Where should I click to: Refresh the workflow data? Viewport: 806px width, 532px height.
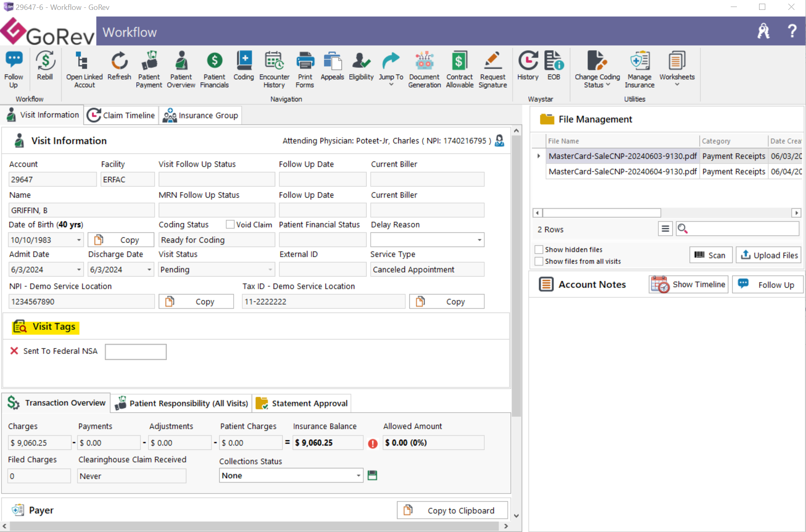pos(119,66)
